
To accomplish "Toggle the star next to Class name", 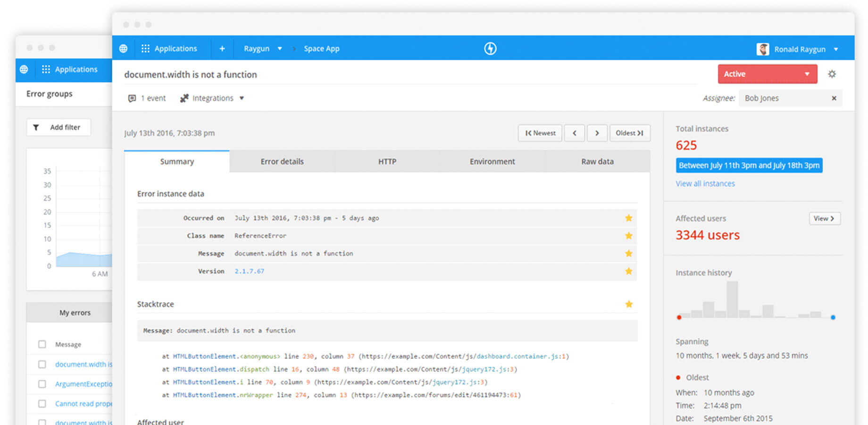I will click(x=628, y=236).
